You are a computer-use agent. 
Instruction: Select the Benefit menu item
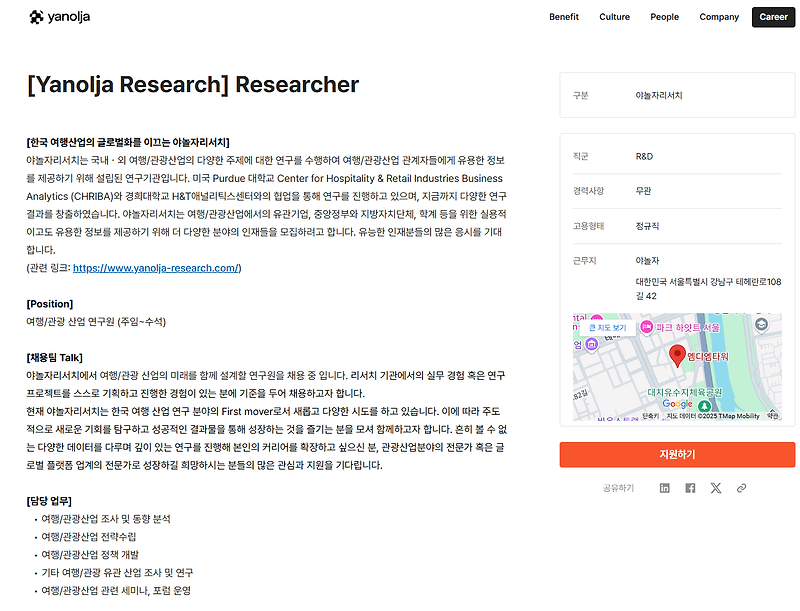point(563,17)
